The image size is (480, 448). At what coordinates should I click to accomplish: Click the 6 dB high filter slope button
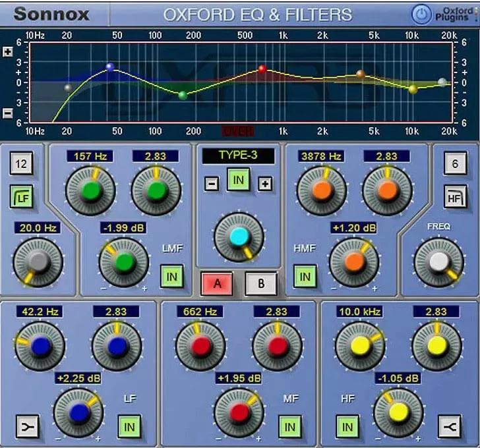click(455, 164)
